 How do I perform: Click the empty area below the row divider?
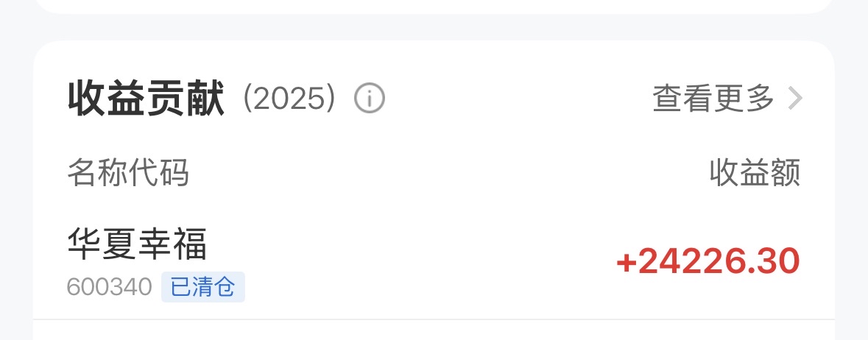pyautogui.click(x=433, y=331)
